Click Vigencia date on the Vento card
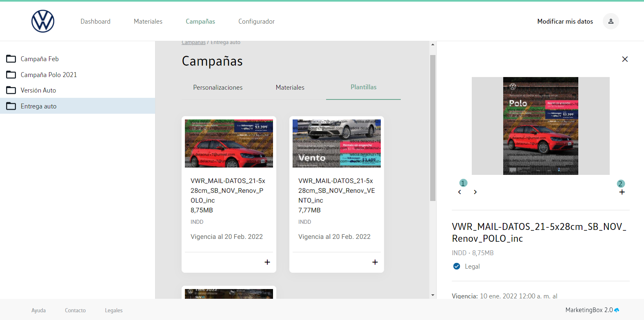Viewport: 644px width, 320px height. coord(334,237)
